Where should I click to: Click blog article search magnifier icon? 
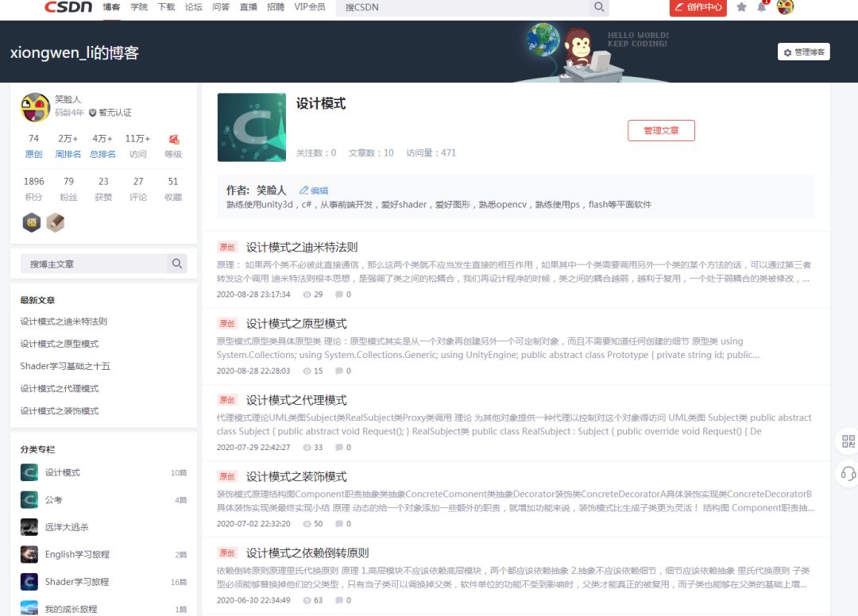[176, 264]
